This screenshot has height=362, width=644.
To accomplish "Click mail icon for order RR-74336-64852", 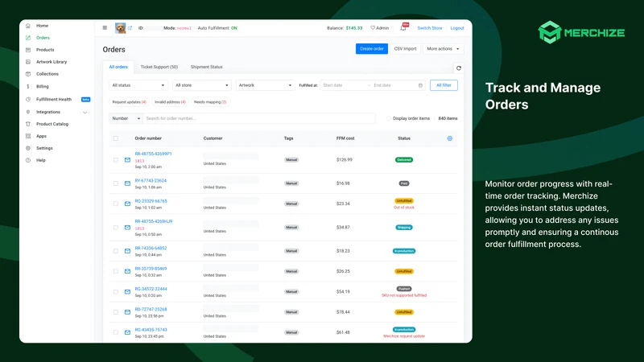I will 127,251.
